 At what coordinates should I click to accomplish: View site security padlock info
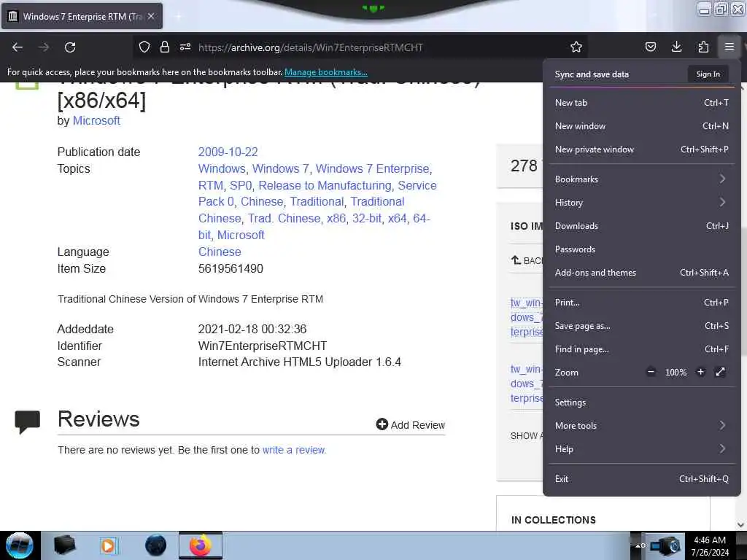click(165, 47)
